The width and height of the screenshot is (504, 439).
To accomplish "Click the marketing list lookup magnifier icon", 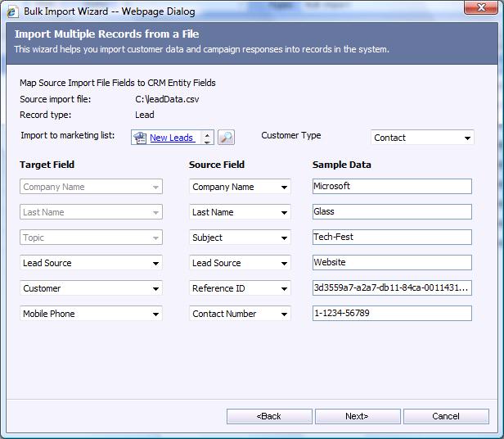I will click(x=226, y=138).
